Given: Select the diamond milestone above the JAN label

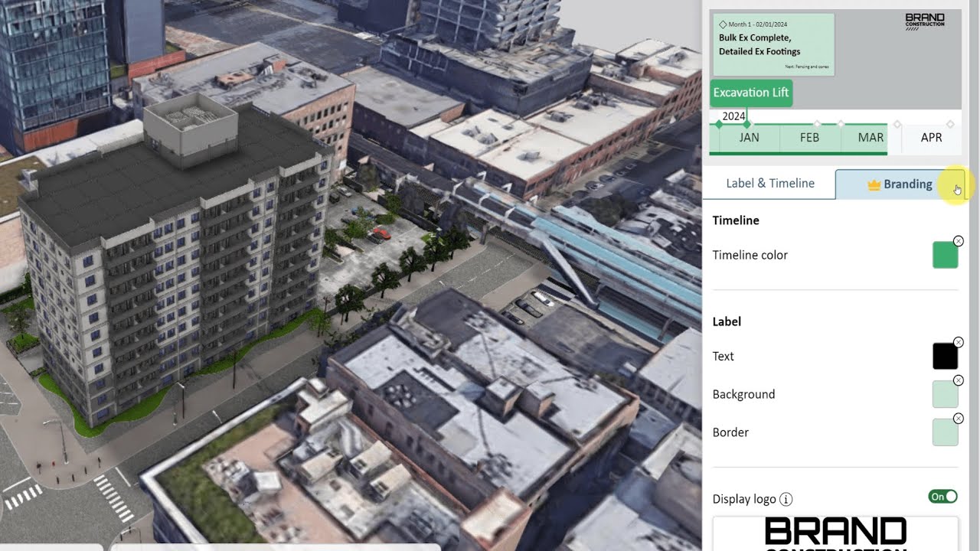Looking at the screenshot, I should point(747,124).
